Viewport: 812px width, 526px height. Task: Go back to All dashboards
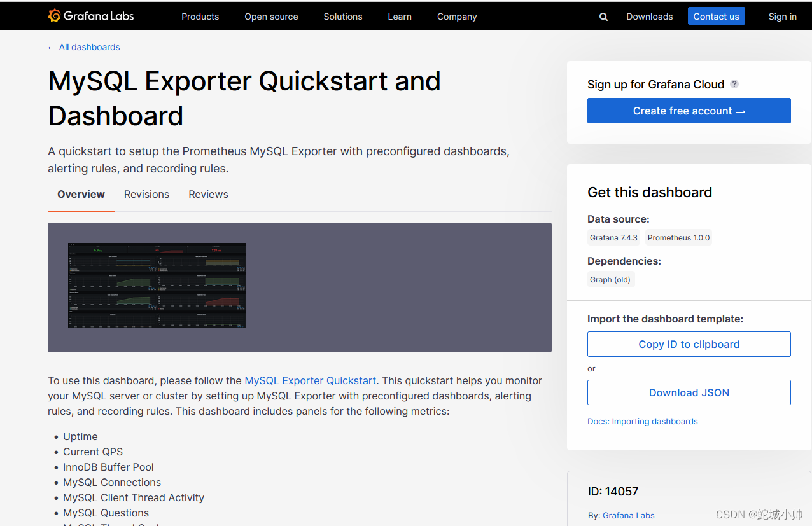[84, 47]
